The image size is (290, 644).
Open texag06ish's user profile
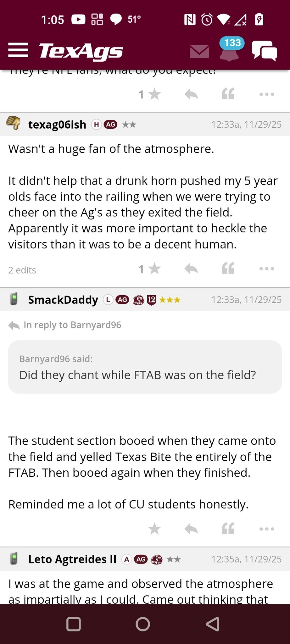(57, 125)
